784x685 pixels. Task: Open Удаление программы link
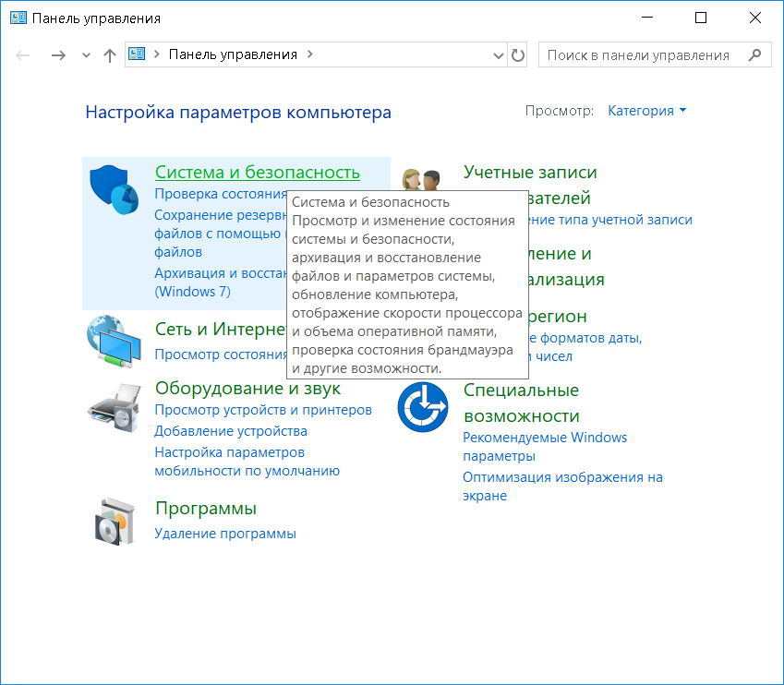tap(225, 534)
